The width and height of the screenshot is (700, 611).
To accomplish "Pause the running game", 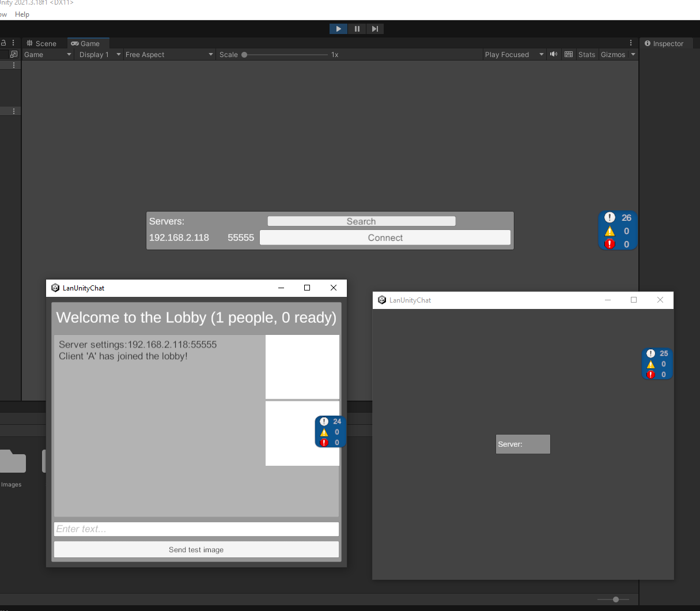I will click(x=357, y=29).
